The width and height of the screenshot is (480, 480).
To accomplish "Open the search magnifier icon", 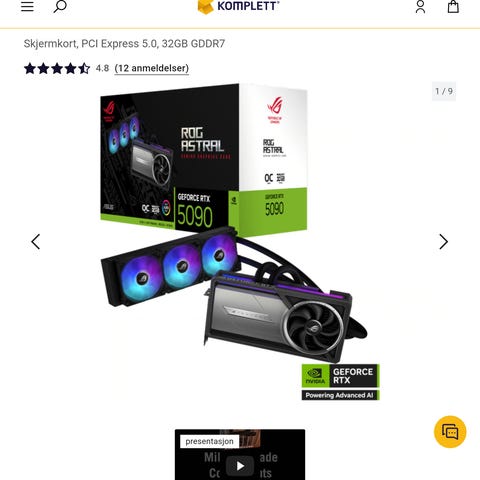I will [x=60, y=6].
